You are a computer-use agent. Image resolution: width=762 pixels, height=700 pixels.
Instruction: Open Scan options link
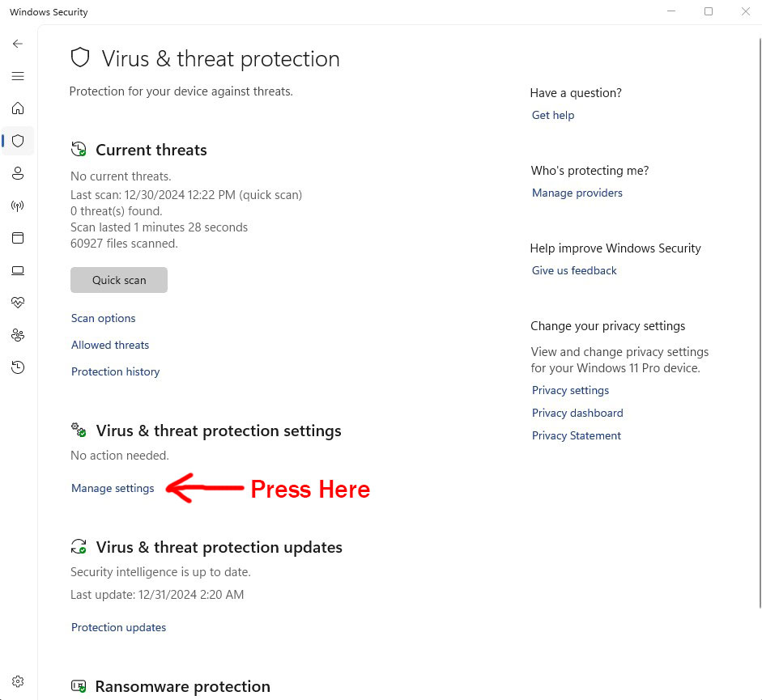tap(103, 319)
